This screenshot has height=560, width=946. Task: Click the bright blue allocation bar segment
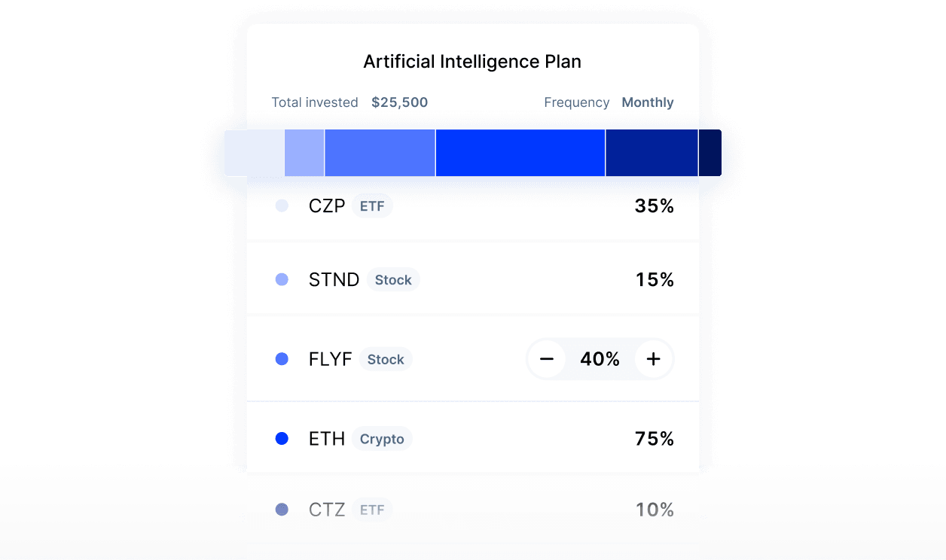click(x=520, y=153)
